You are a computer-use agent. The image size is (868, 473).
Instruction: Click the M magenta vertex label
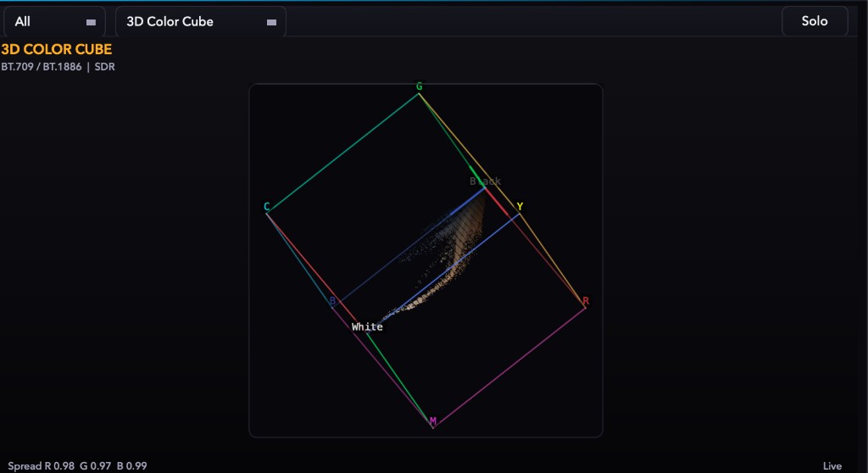point(433,421)
